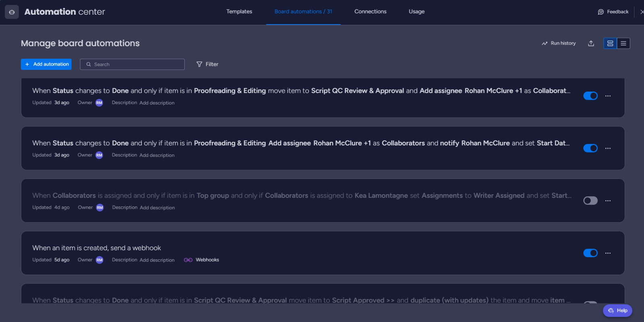Switch to the card view layout icon
Viewport: 644px width, 322px height.
[610, 43]
